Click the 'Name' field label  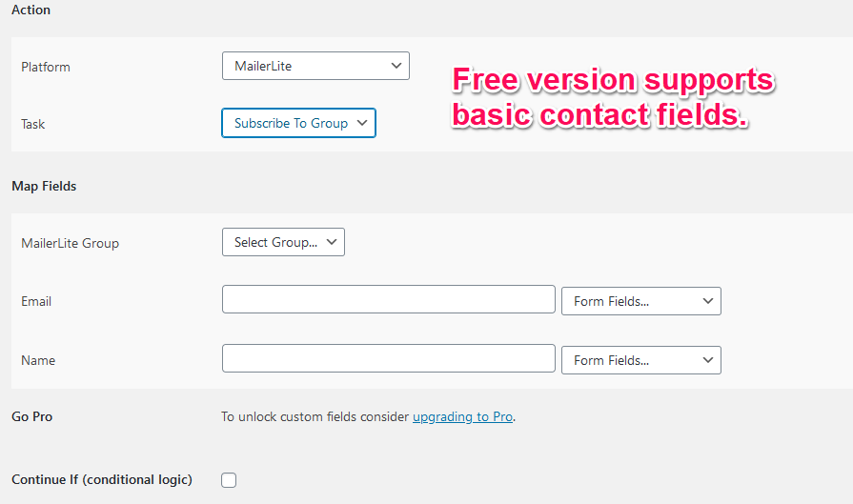pos(38,360)
